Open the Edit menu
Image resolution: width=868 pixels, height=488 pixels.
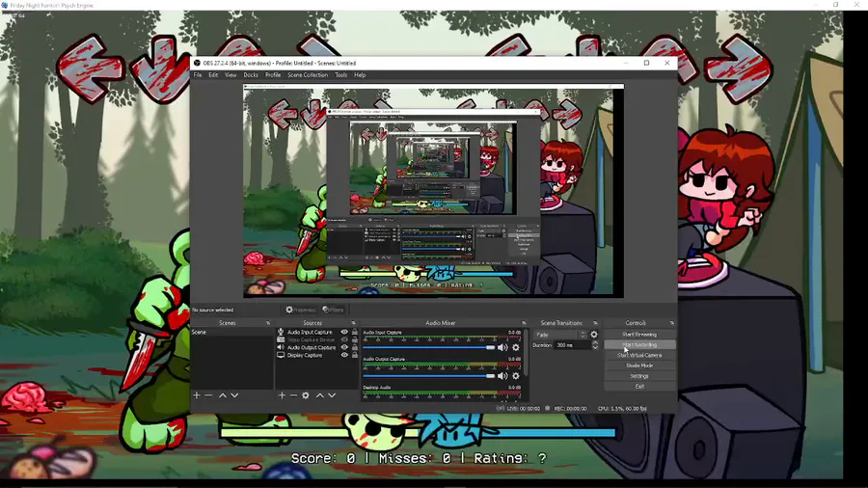[x=213, y=74]
